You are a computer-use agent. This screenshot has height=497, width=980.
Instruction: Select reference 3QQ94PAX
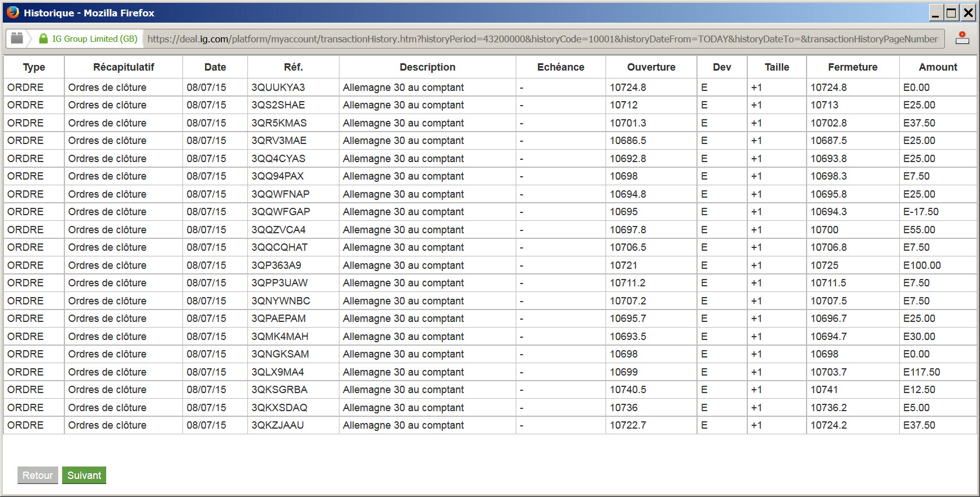click(x=278, y=176)
